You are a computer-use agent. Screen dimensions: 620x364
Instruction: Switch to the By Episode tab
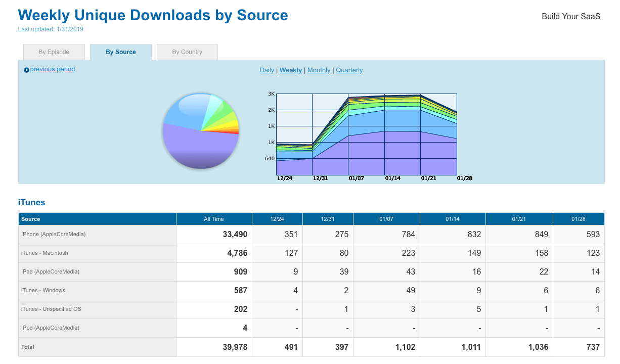pos(54,52)
